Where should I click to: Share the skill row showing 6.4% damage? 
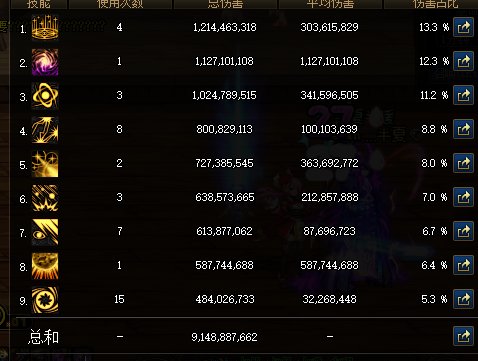click(463, 265)
